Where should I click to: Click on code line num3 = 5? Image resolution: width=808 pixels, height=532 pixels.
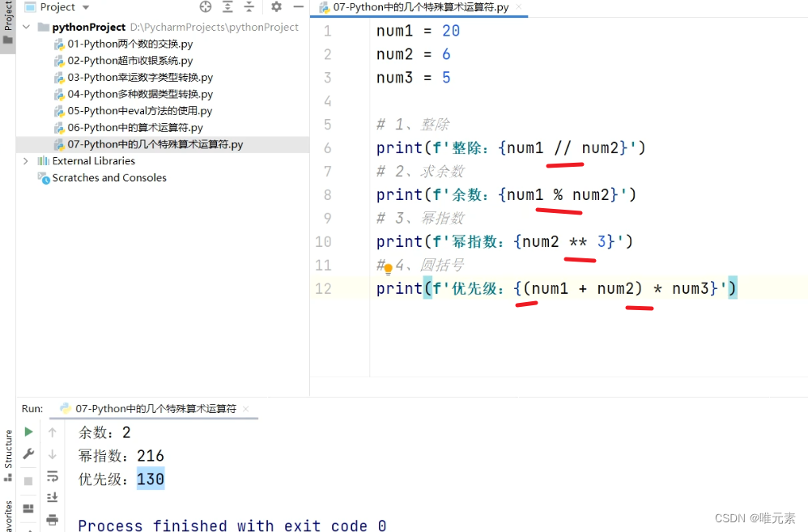tap(413, 78)
